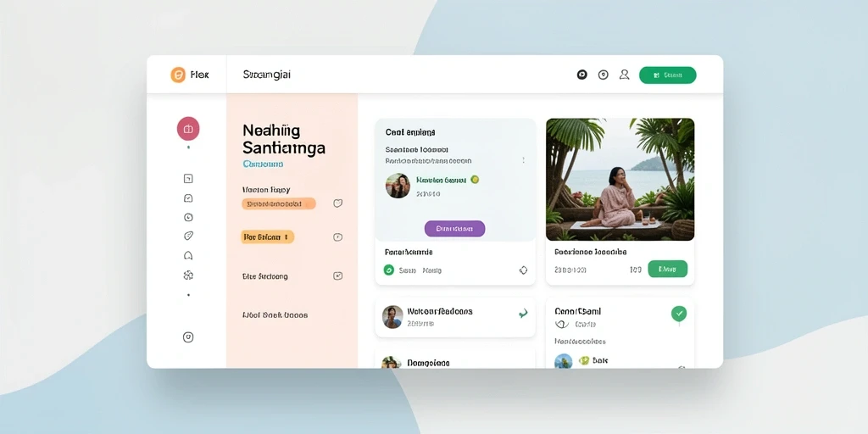Click the outlined circle icon in header
The image size is (868, 434).
[x=604, y=75]
